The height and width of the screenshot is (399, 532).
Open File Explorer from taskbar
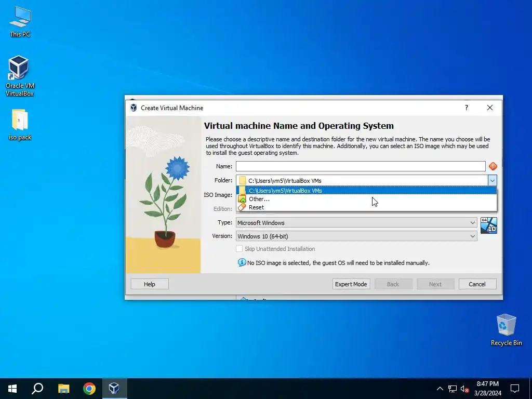point(63,389)
